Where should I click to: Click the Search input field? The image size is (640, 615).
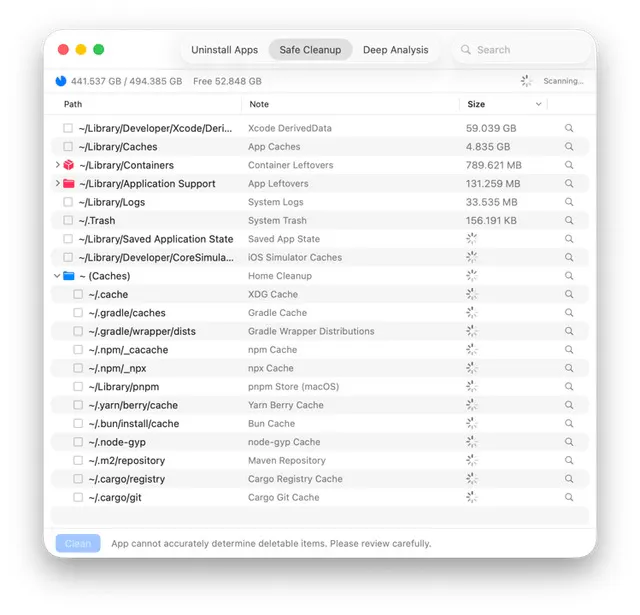521,50
